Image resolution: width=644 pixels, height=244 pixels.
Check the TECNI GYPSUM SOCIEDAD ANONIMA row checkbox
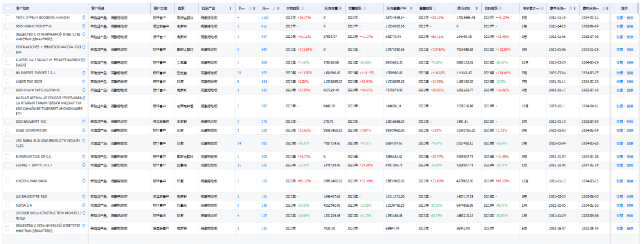(x=7, y=18)
